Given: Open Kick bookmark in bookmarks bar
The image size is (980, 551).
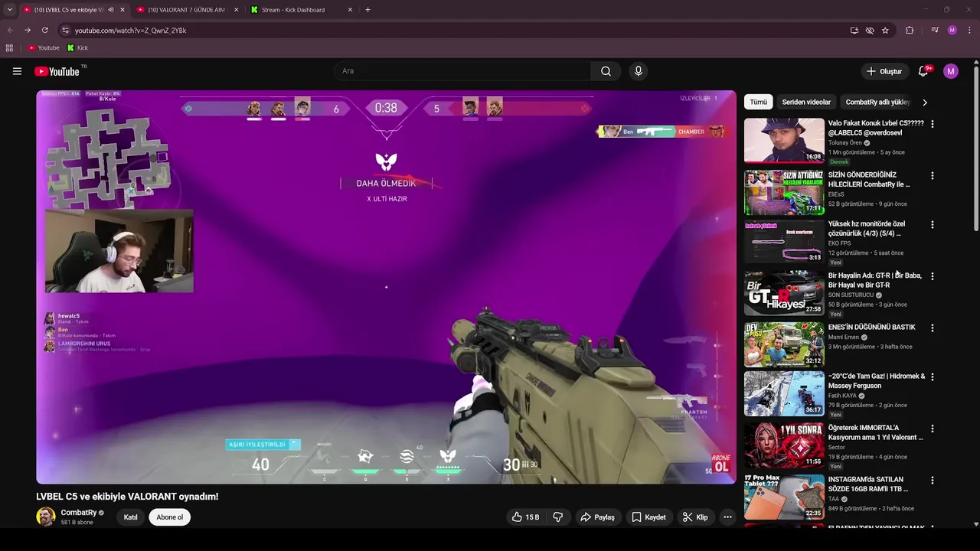Looking at the screenshot, I should click(77, 47).
